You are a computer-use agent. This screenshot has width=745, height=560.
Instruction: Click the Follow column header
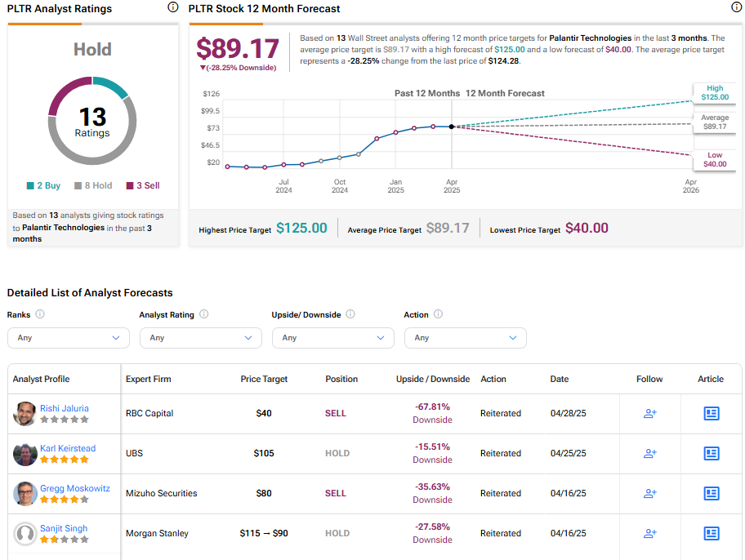[649, 379]
